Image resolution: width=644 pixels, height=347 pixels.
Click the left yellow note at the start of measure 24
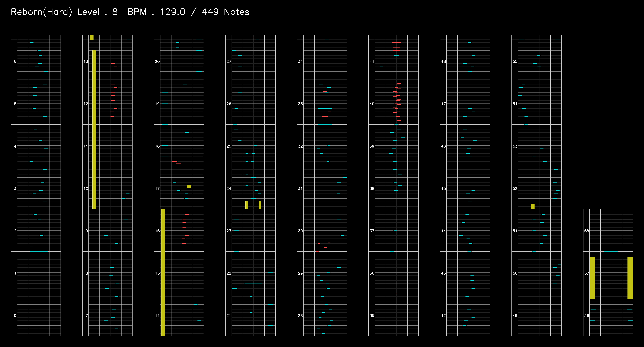(247, 205)
